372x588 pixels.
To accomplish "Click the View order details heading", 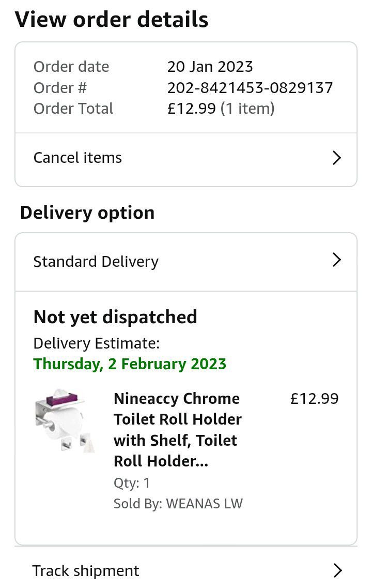I will (112, 20).
